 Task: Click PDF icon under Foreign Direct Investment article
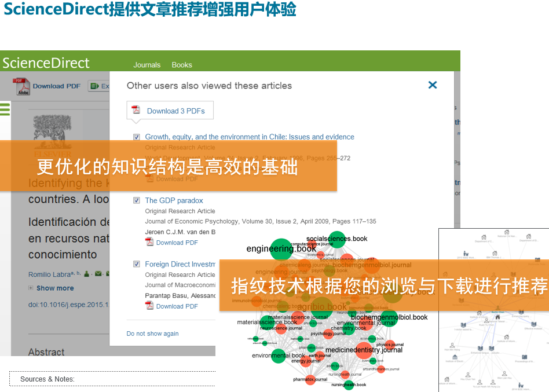(x=149, y=306)
